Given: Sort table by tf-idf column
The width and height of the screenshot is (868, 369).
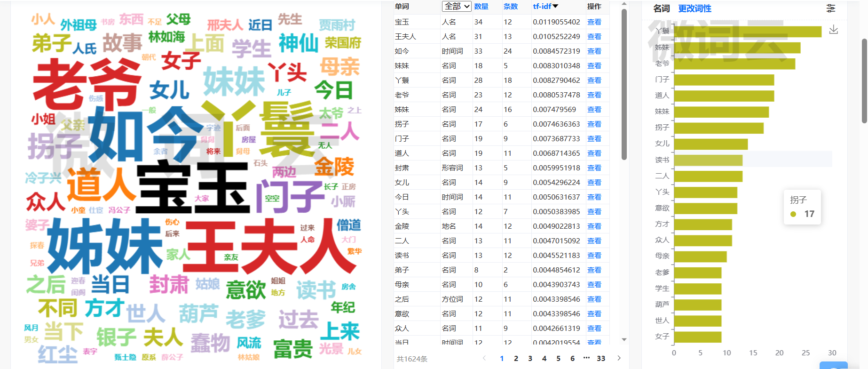Looking at the screenshot, I should [545, 6].
